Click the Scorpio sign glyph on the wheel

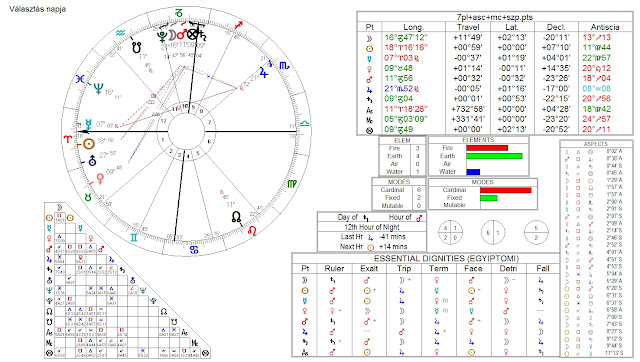284,65
